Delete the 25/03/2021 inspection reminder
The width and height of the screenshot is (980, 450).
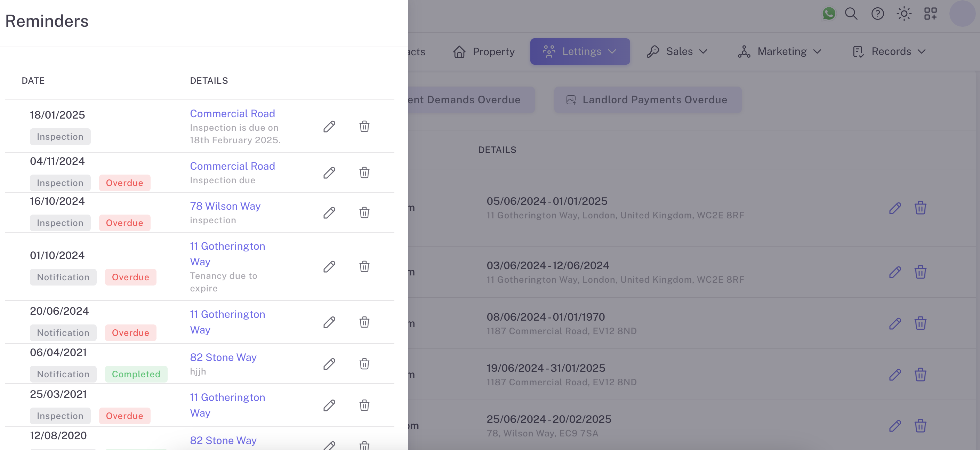pyautogui.click(x=364, y=405)
